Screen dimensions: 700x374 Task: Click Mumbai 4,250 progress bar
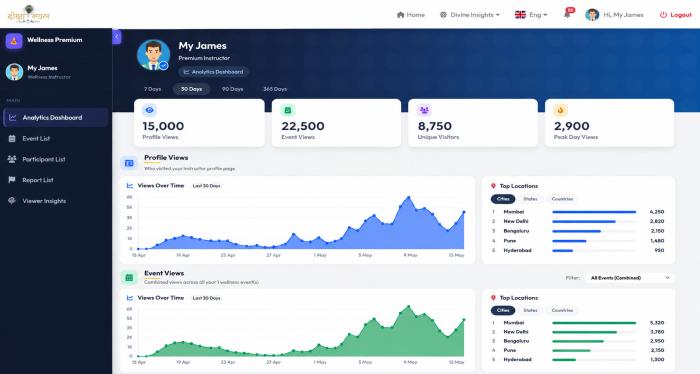click(594, 212)
